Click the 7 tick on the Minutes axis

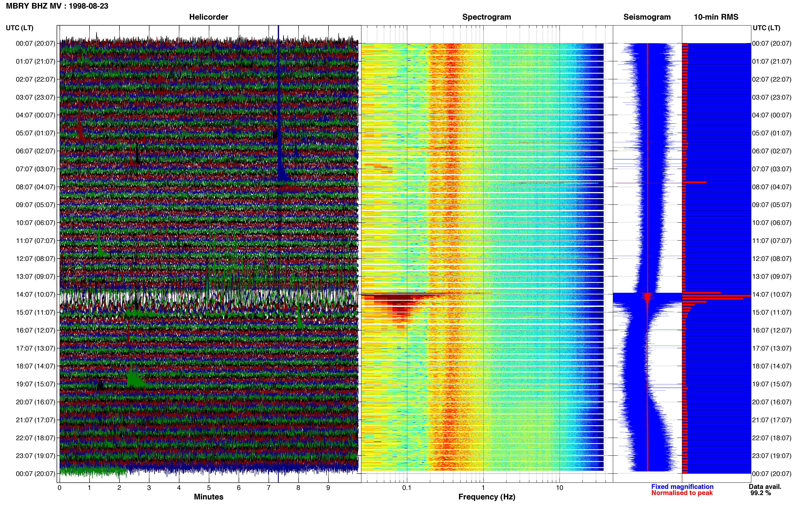click(269, 488)
